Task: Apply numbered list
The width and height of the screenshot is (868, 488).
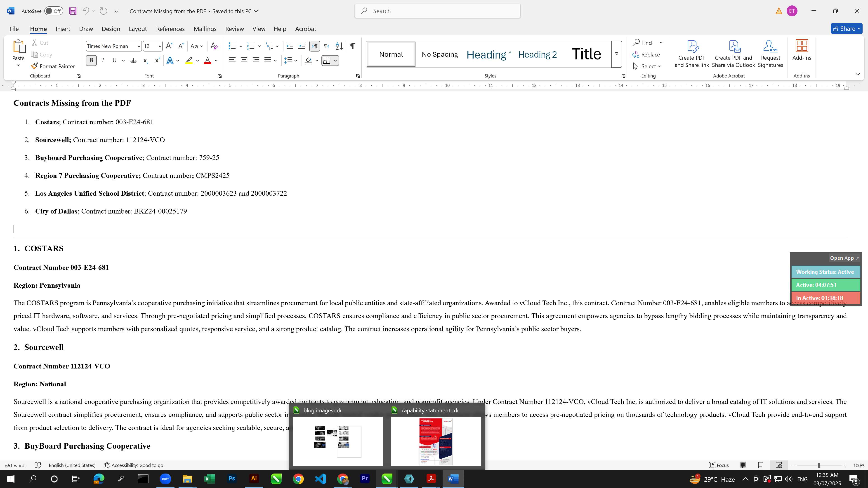Action: coord(251,46)
